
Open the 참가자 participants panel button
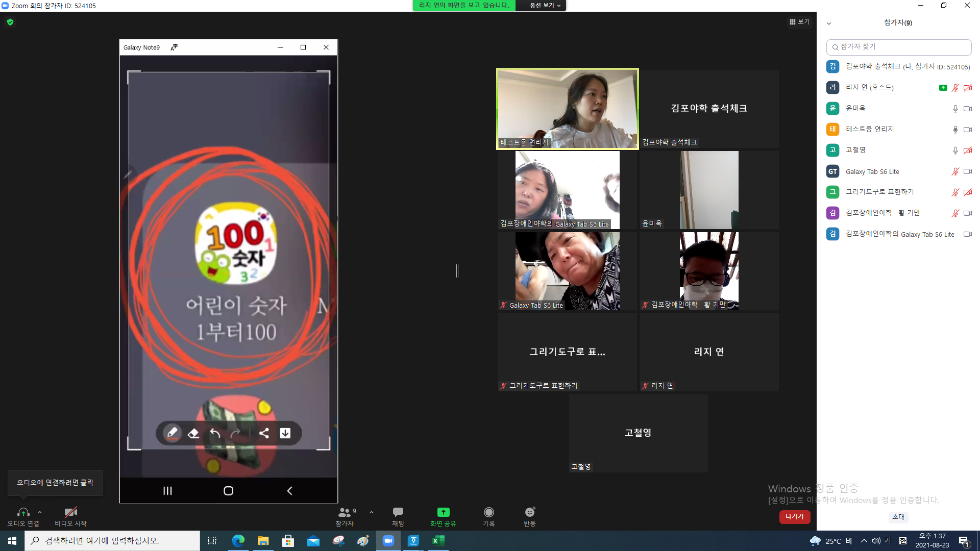tap(345, 516)
